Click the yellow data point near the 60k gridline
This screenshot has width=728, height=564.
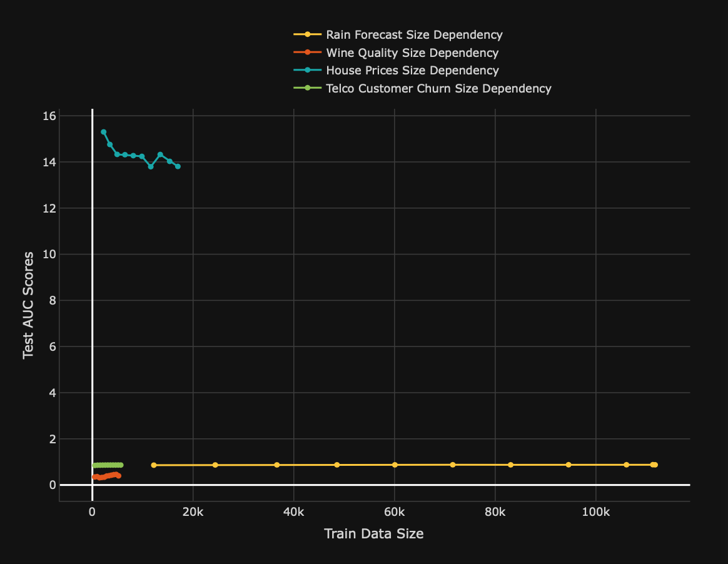[x=393, y=465]
